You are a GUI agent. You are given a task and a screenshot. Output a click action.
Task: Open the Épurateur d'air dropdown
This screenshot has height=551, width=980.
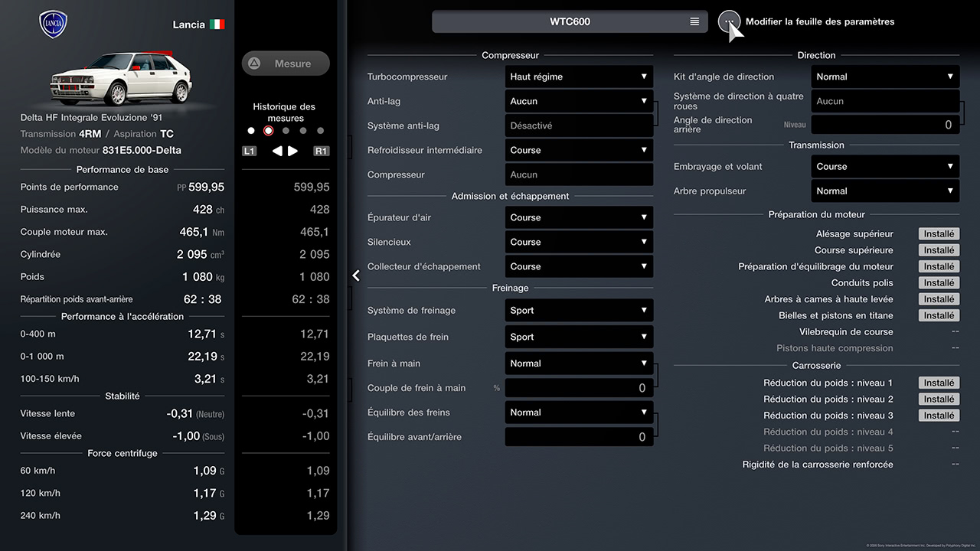point(579,217)
